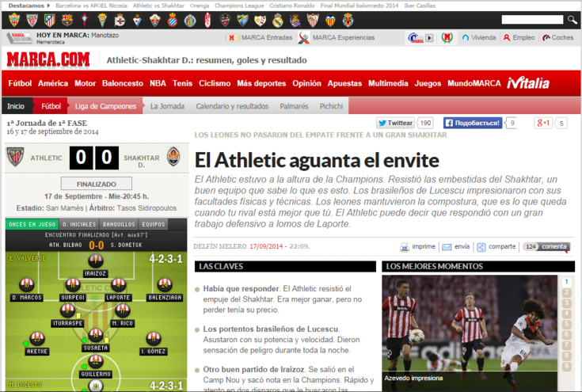582x392 pixels.
Task: Click the magnifying glass search icon
Action: 572,19
